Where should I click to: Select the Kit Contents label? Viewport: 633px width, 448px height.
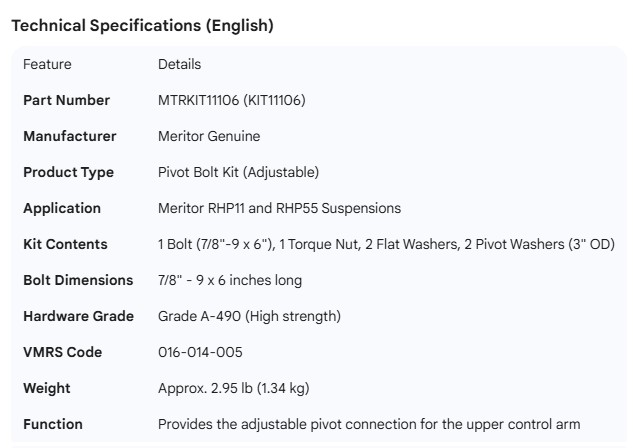(x=65, y=244)
